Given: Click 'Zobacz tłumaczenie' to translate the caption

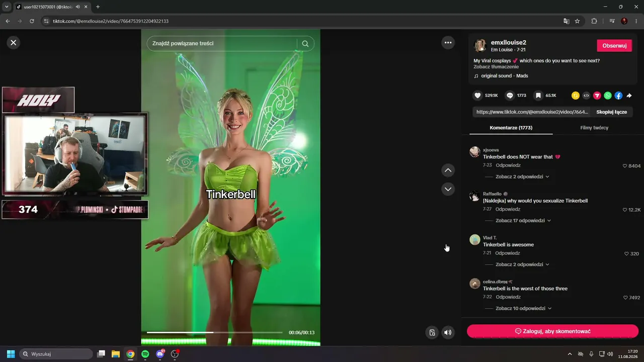Looking at the screenshot, I should [x=496, y=67].
